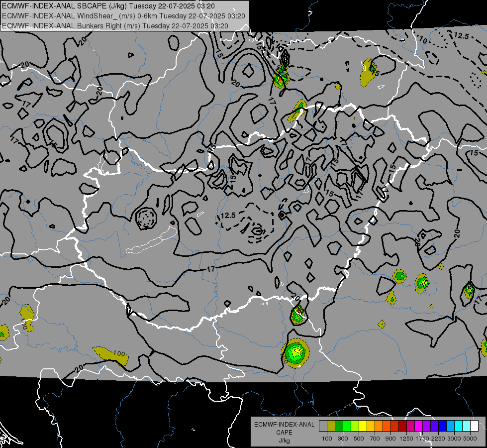The image size is (487, 448).
Task: Click the 300 legend scale value
Action: tap(343, 439)
